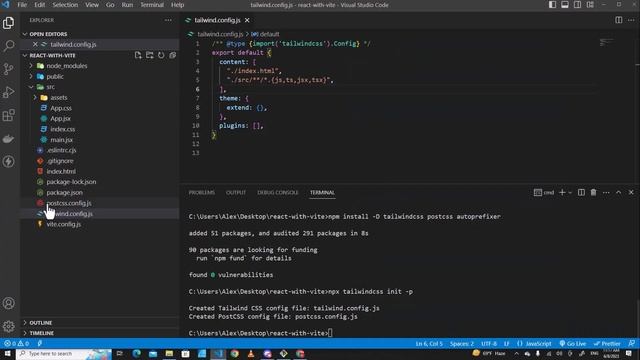
Task: Create a new file in REACT-WITH-VITE
Action: pos(138,55)
